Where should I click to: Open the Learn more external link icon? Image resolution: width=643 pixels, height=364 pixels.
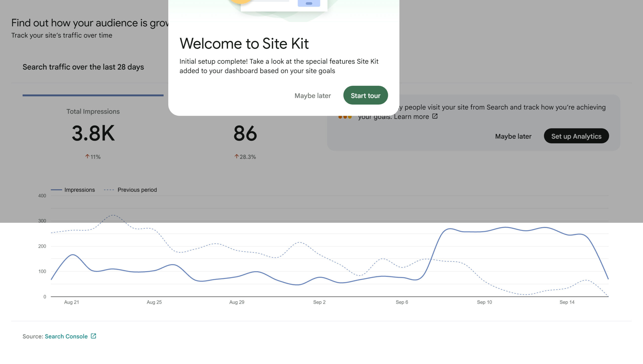435,116
